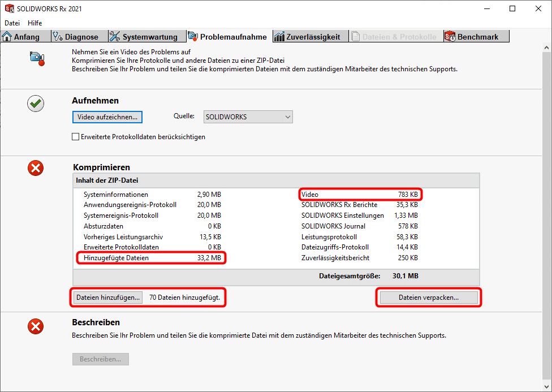Open the Hilfe menu
The height and width of the screenshot is (392, 552).
click(x=35, y=23)
